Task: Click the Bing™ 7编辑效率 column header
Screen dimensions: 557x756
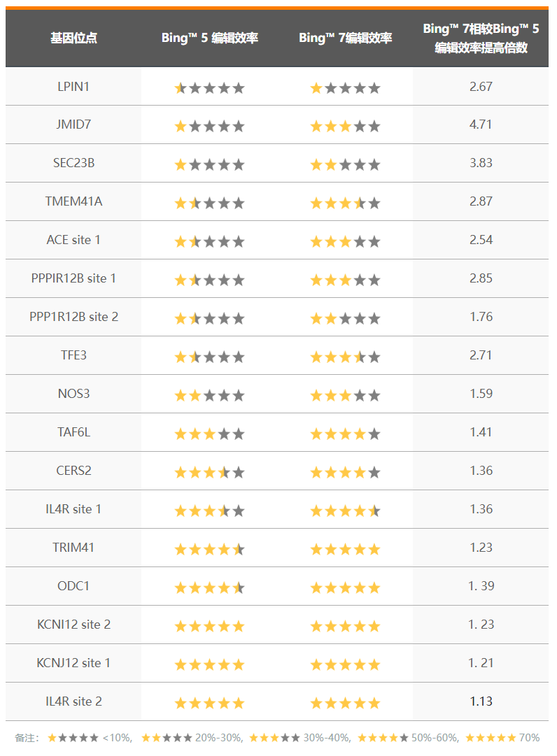Action: pos(345,38)
